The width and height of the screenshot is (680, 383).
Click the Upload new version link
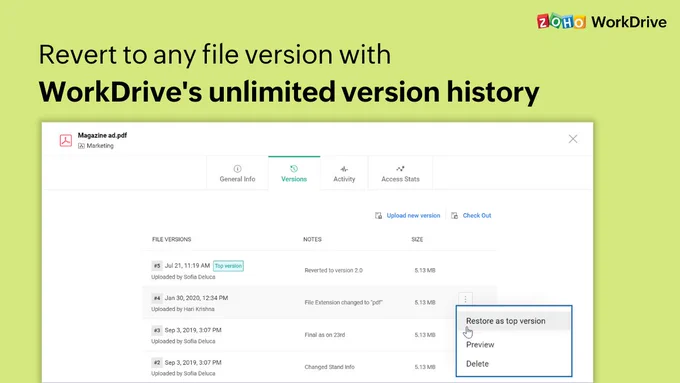click(x=413, y=216)
